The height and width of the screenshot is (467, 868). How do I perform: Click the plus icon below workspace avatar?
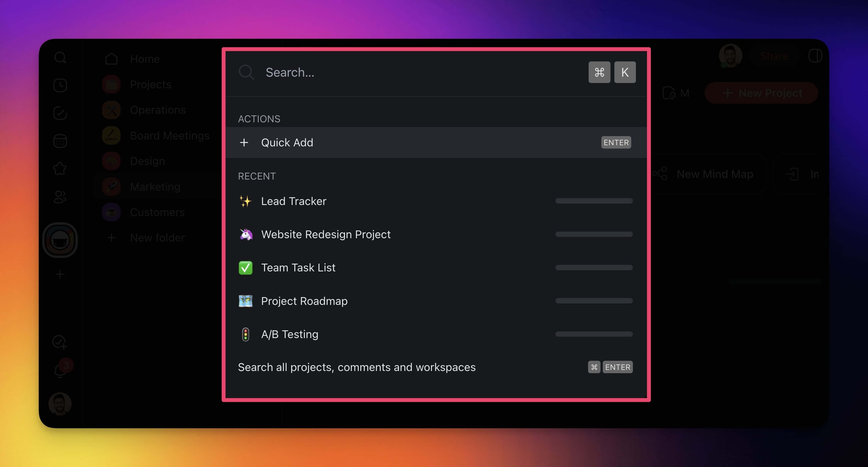[x=60, y=274]
